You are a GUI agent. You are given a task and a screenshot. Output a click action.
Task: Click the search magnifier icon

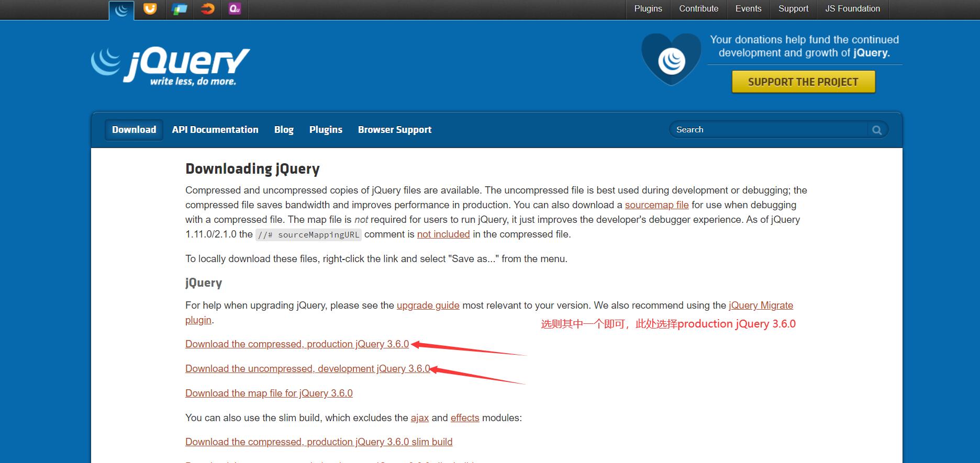877,130
